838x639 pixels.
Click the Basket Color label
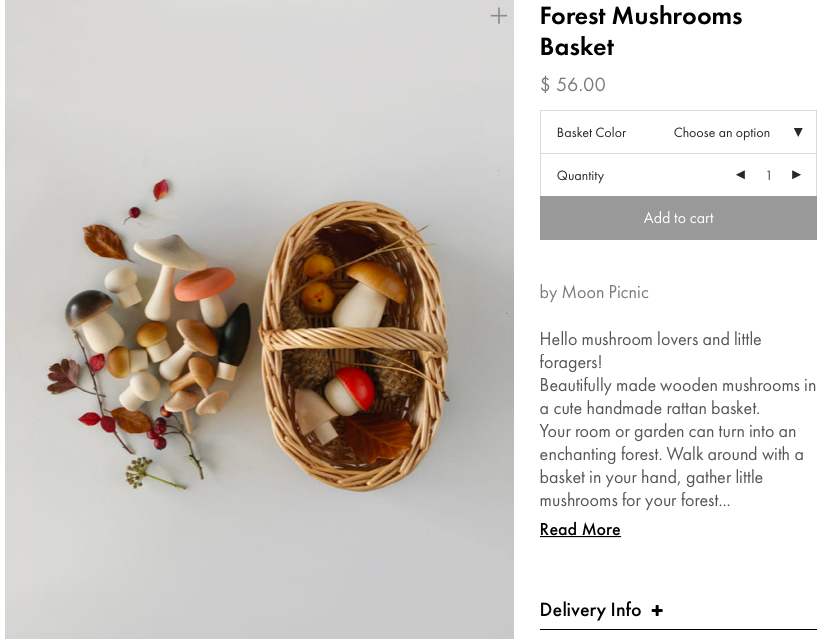click(x=591, y=133)
